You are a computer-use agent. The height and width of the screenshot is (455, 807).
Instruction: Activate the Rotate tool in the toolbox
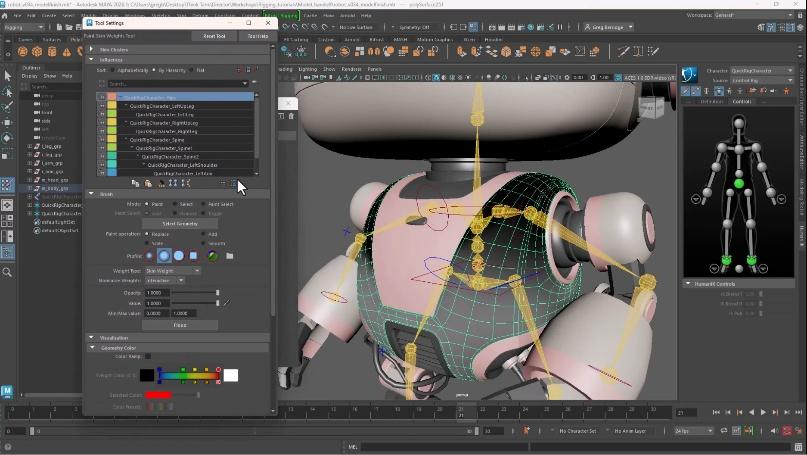7,138
